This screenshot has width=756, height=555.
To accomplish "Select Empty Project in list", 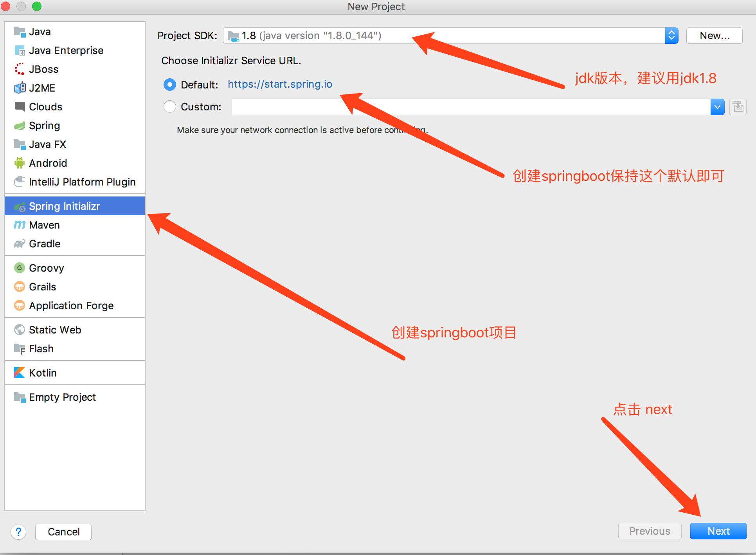I will pyautogui.click(x=62, y=397).
